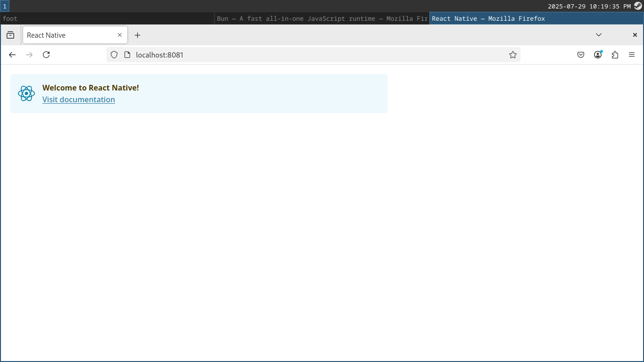Show site information page icon
The height and width of the screenshot is (362, 644).
pos(127,55)
